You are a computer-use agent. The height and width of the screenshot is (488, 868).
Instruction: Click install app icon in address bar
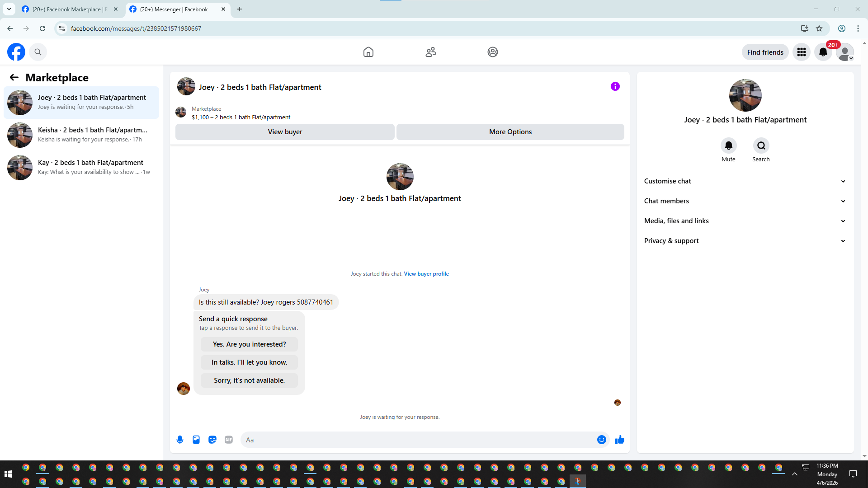click(805, 28)
